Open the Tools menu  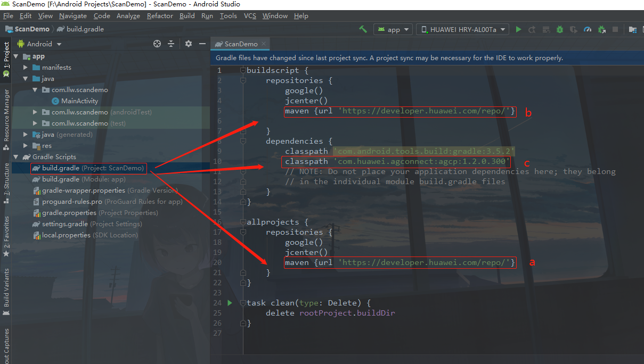228,15
